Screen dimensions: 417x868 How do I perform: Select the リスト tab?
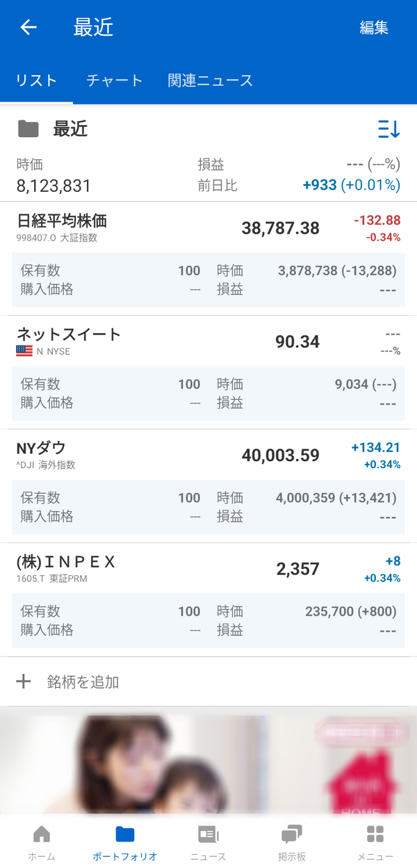pos(36,80)
